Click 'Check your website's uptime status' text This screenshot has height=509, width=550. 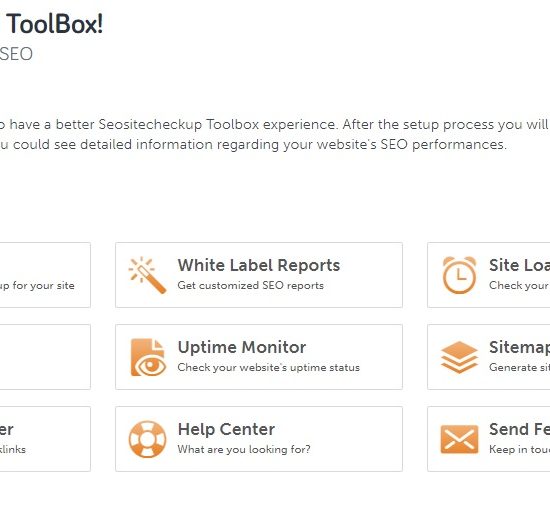coord(269,367)
